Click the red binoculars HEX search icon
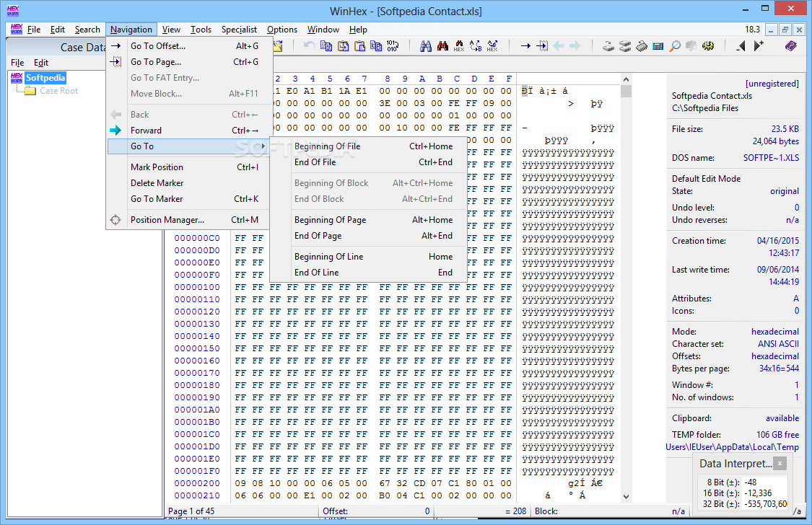 [x=459, y=46]
